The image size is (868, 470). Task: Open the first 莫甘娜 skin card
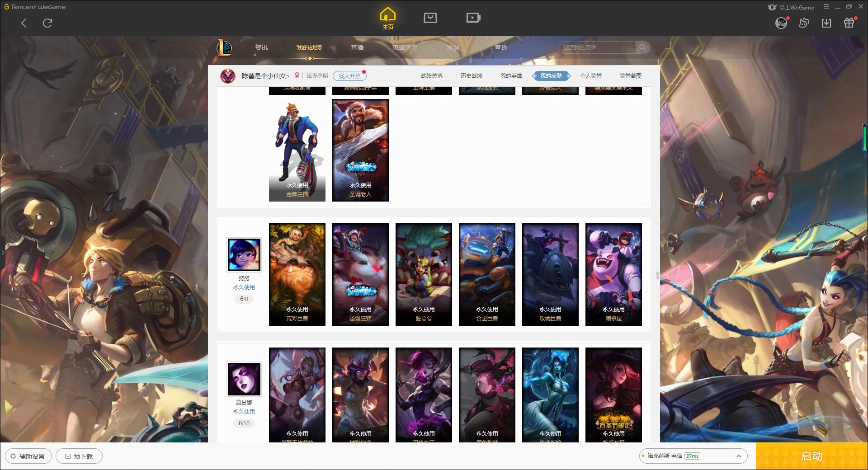pos(297,395)
